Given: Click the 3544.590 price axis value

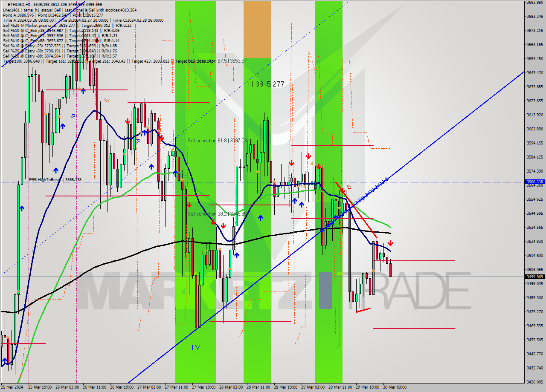Looking at the screenshot, I should (535, 213).
